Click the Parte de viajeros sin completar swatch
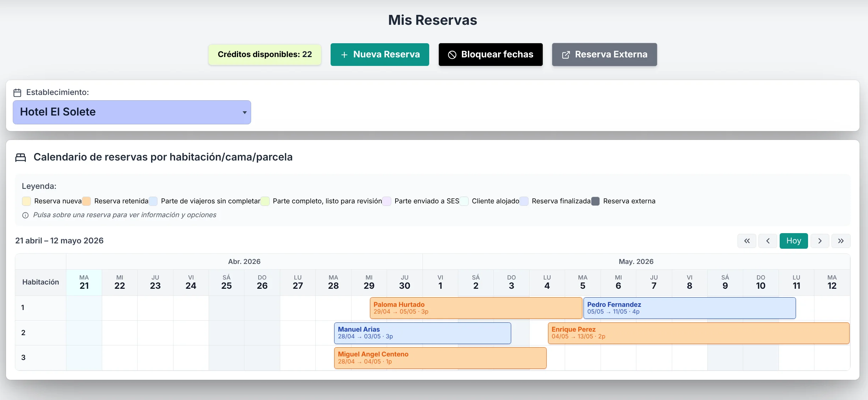Viewport: 868px width, 400px height. 153,201
